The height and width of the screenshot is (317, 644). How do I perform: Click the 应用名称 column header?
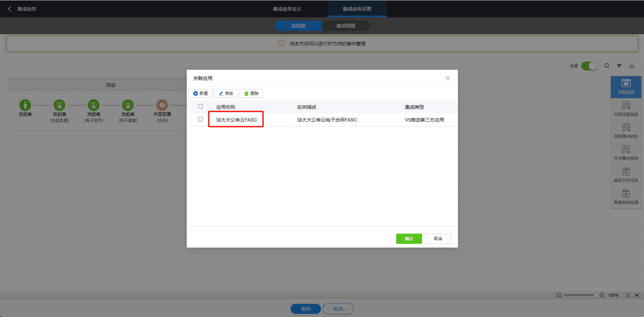coord(226,107)
